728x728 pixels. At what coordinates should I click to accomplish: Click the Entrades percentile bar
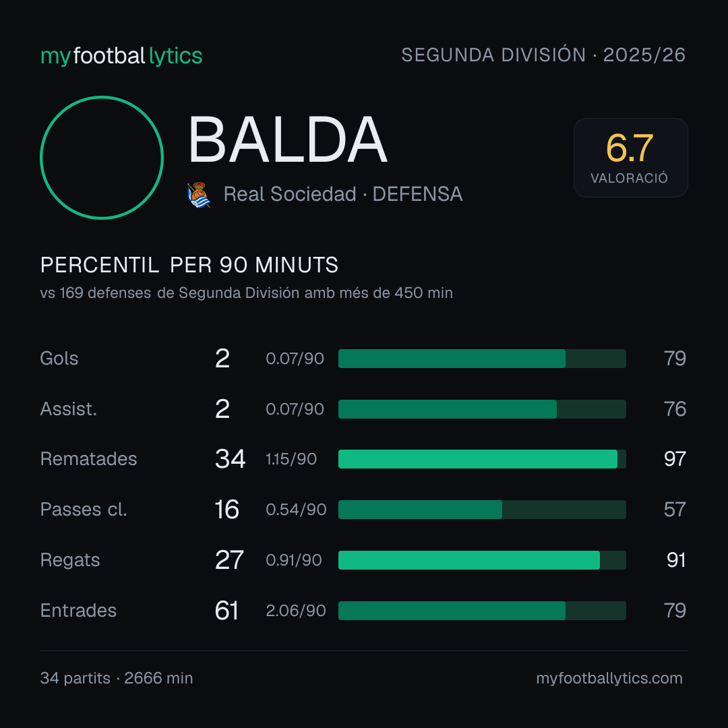click(x=482, y=611)
